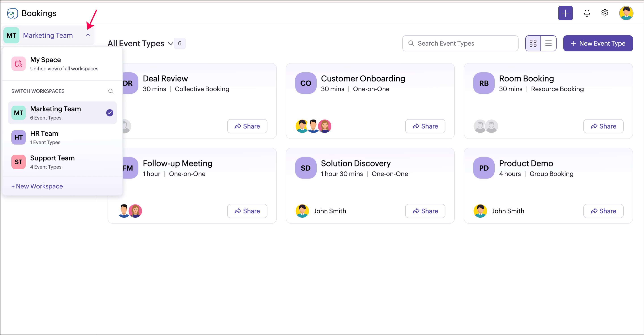Click the purple plus quick-create icon
Image resolution: width=644 pixels, height=335 pixels.
click(x=565, y=13)
